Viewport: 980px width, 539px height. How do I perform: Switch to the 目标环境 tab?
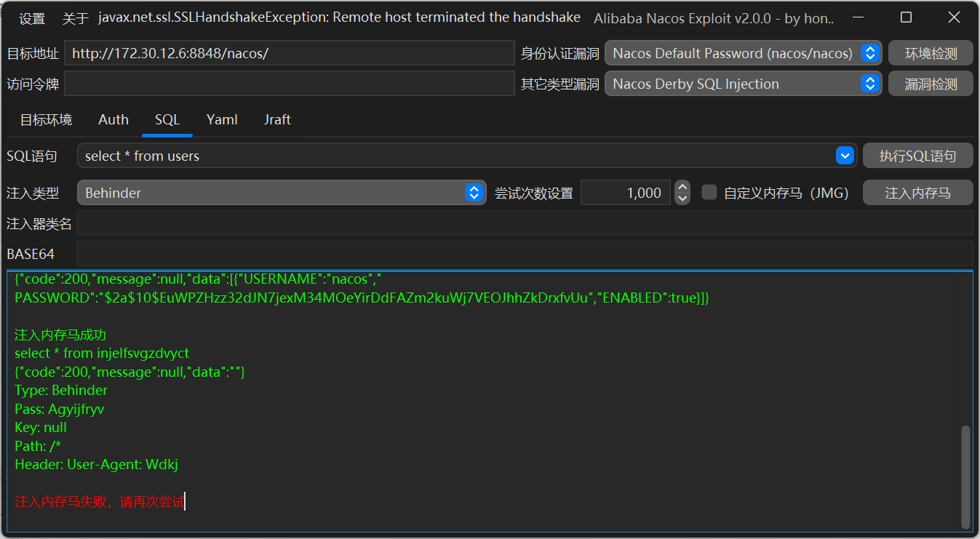46,120
